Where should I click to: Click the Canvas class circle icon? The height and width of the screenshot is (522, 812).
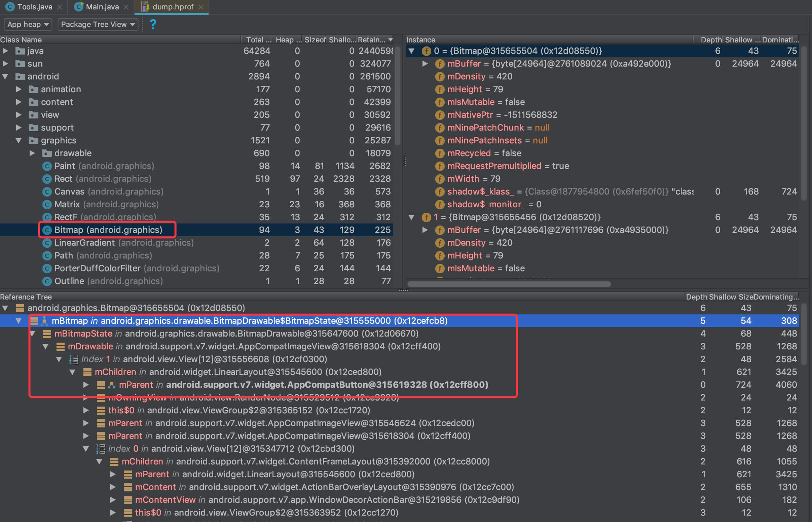point(47,192)
